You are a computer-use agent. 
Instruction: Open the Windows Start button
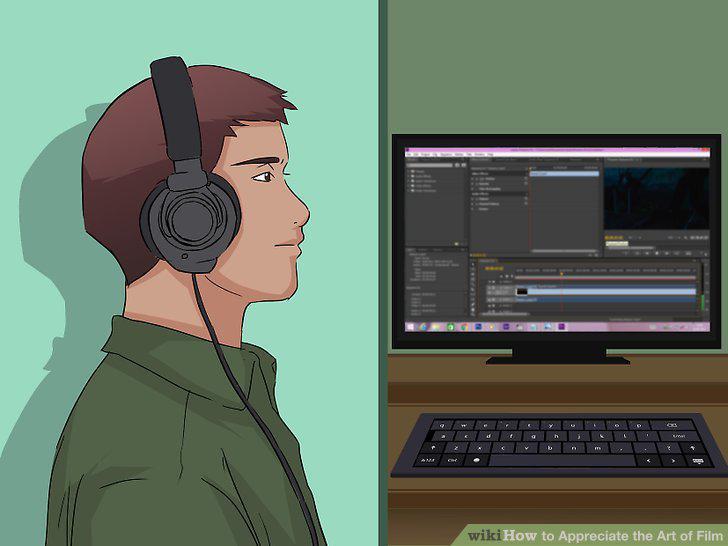pos(410,327)
